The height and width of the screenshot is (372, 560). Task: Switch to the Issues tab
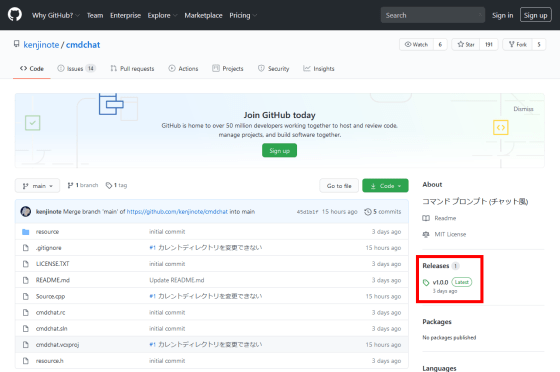coord(76,69)
